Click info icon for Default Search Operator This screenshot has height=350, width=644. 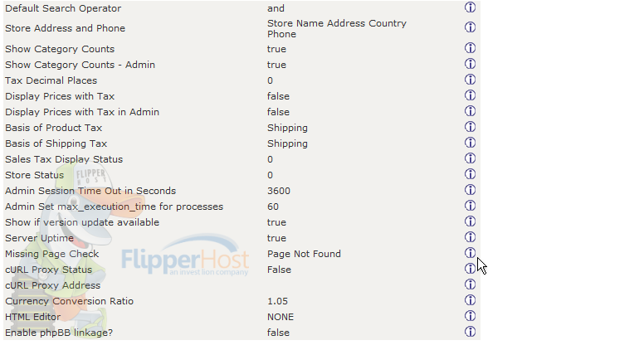click(470, 7)
